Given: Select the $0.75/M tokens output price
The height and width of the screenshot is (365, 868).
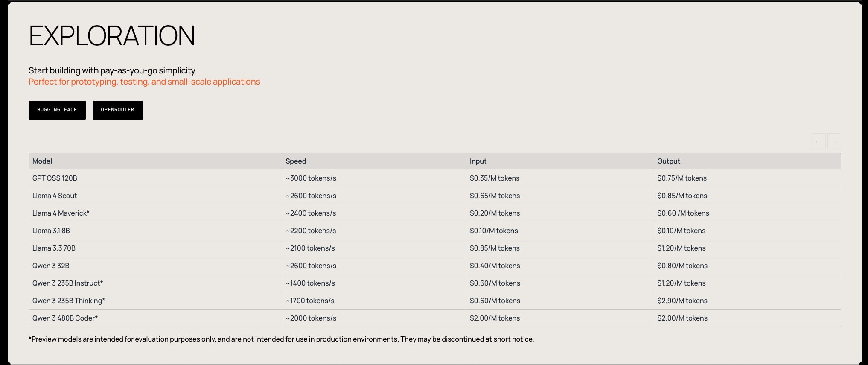Looking at the screenshot, I should coord(682,178).
